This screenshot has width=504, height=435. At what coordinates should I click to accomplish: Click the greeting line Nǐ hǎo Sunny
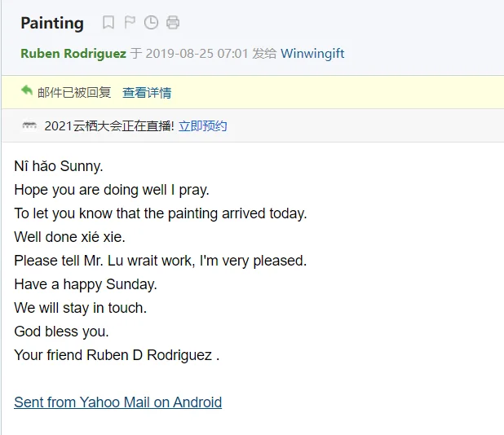tap(59, 166)
